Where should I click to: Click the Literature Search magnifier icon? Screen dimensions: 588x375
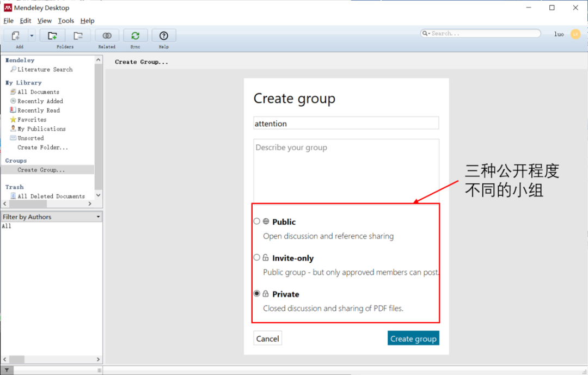pyautogui.click(x=13, y=69)
